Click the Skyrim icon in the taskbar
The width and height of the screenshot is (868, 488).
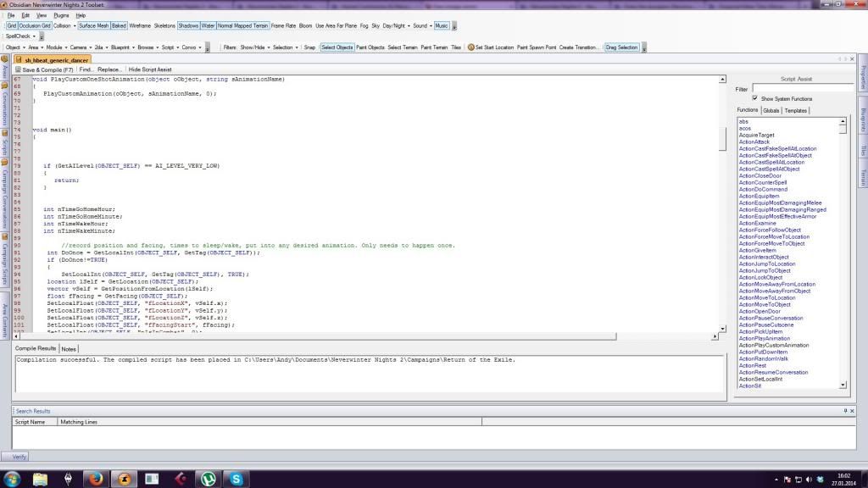pyautogui.click(x=68, y=479)
